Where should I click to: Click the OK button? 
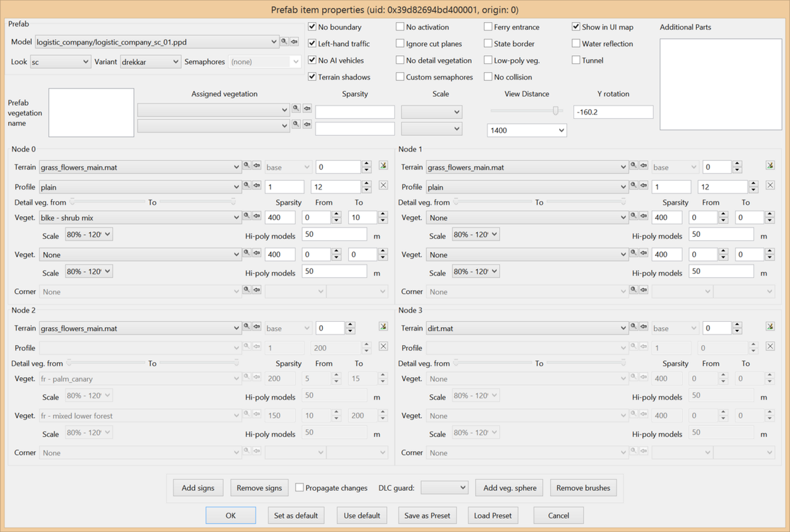tap(231, 515)
